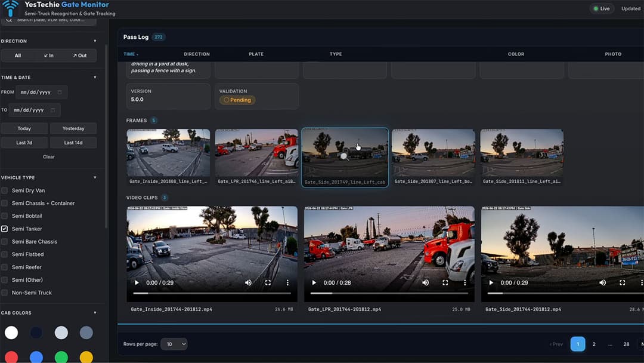This screenshot has width=644, height=363.
Task: Sort the log by TIME column
Action: [x=131, y=54]
